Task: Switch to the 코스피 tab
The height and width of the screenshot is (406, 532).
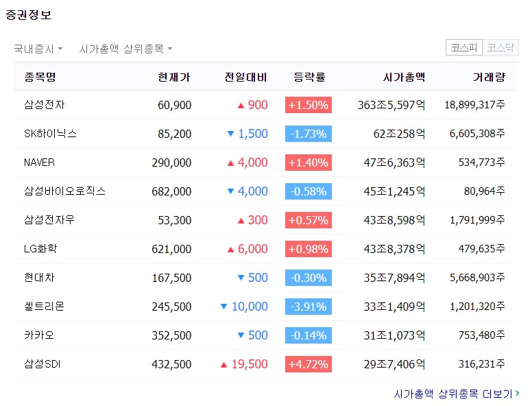Action: [x=464, y=47]
